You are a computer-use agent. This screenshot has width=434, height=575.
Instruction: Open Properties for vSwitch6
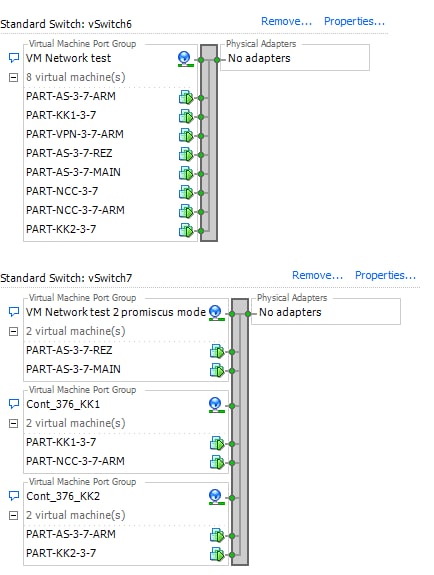(354, 22)
